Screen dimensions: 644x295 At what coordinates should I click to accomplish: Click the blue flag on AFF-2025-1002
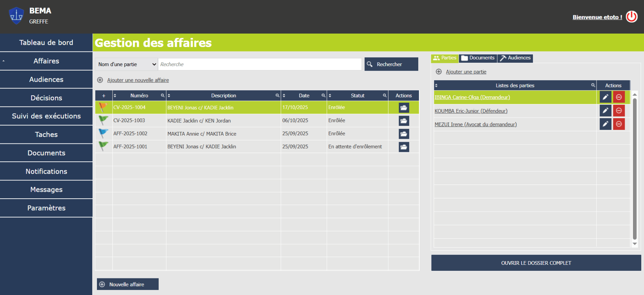(103, 133)
